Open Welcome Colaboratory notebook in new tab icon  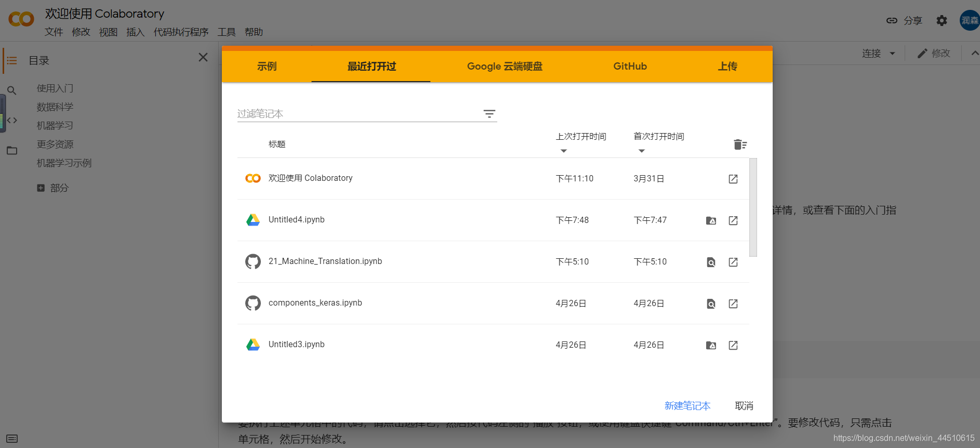click(x=733, y=179)
